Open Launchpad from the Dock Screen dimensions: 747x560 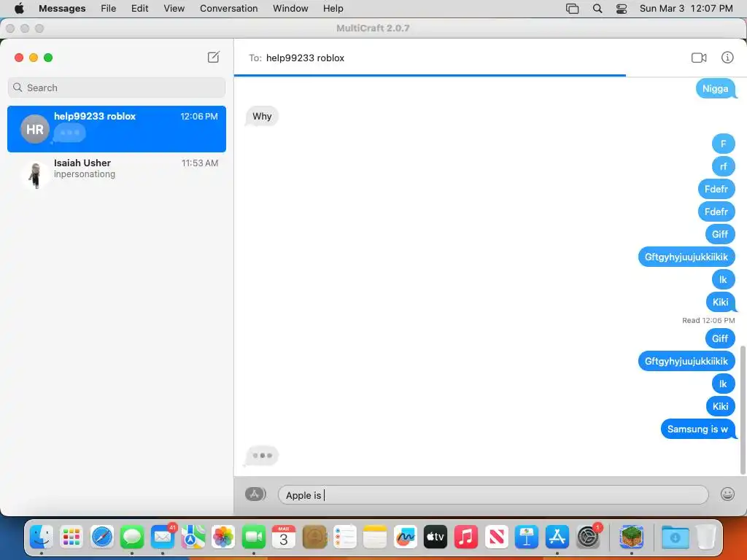pyautogui.click(x=71, y=537)
